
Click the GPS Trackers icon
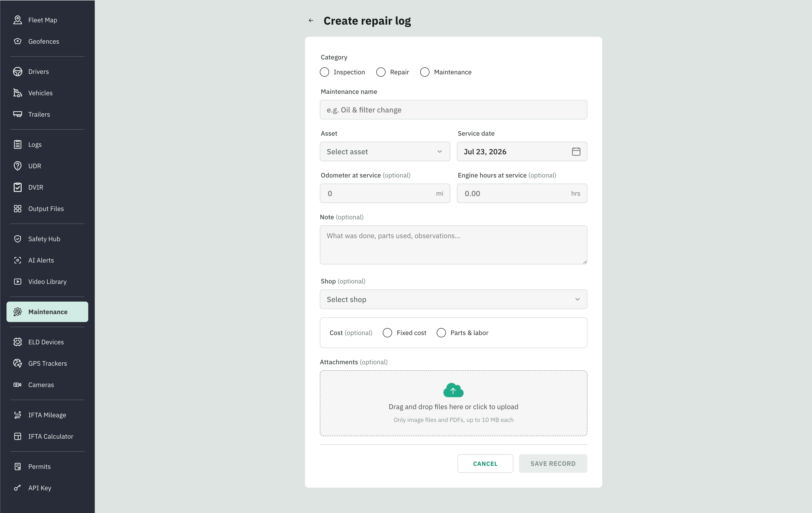tap(17, 363)
